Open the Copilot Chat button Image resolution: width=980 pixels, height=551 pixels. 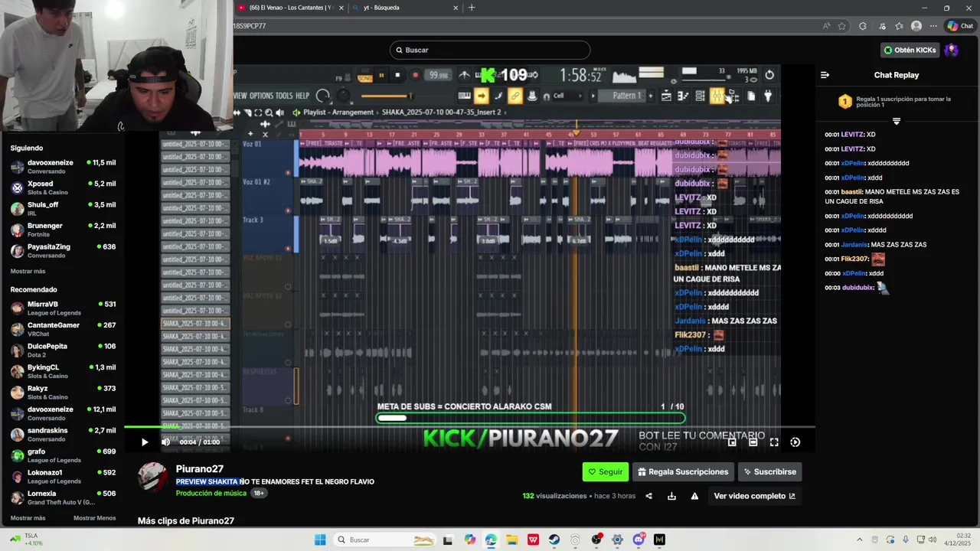tap(960, 26)
